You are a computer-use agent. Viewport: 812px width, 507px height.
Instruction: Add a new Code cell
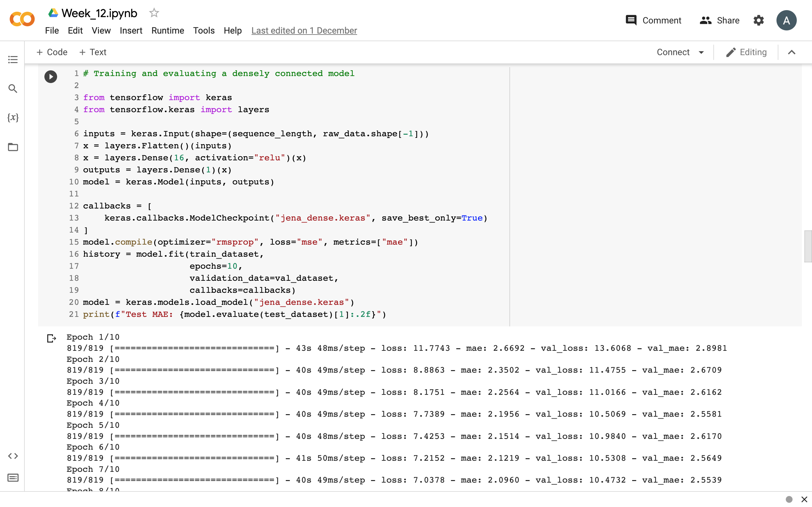pyautogui.click(x=52, y=52)
